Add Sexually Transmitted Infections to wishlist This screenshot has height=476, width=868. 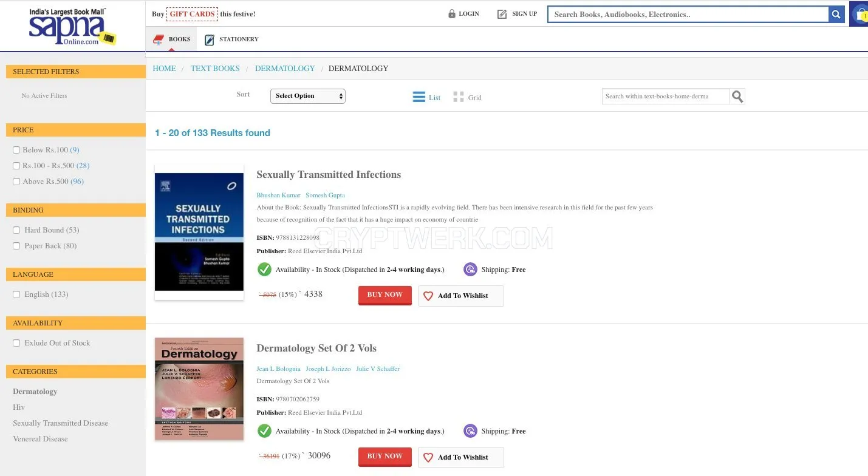point(461,296)
